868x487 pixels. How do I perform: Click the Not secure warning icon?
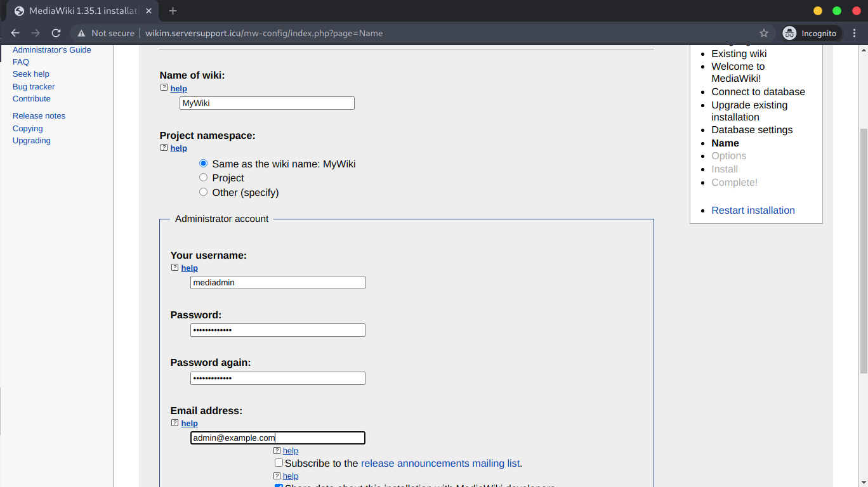click(81, 33)
